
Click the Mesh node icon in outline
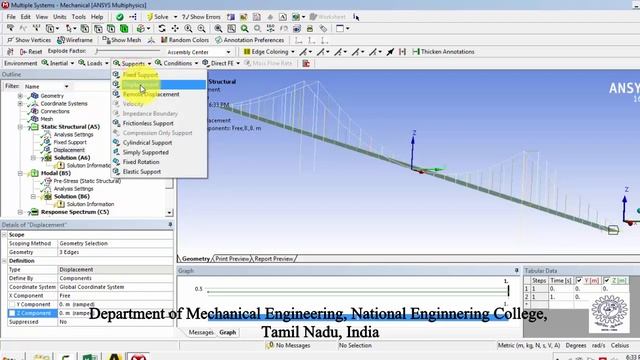(35, 119)
